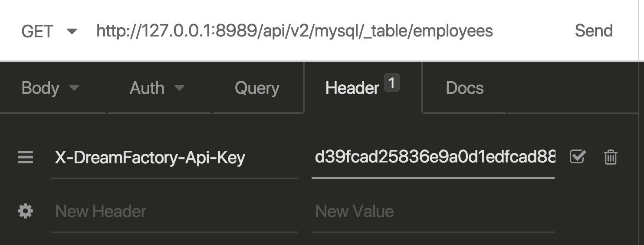The image size is (644, 245).
Task: Open the Docs tab
Action: [x=464, y=88]
